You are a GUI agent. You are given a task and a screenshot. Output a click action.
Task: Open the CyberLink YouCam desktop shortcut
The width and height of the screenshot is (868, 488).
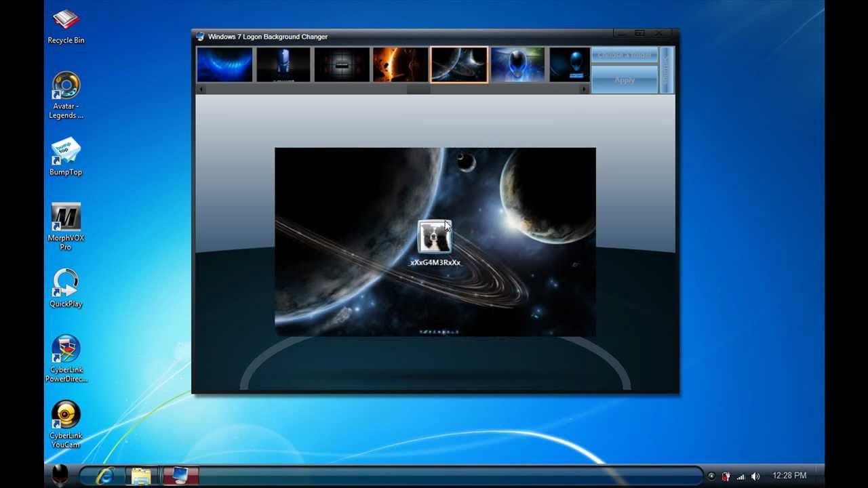point(66,425)
